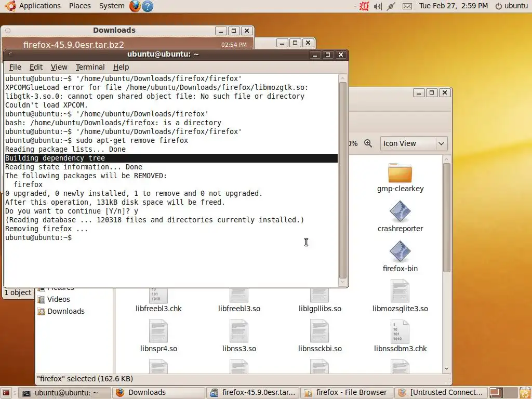Screen dimensions: 532x399
Task: Open the terminal Edit menu
Action: [36, 67]
